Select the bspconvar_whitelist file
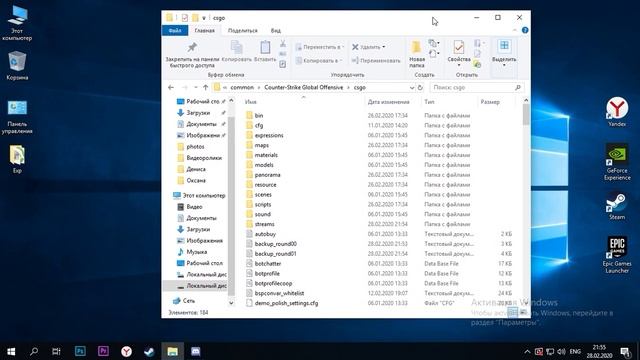This screenshot has width=640, height=360. (x=279, y=293)
